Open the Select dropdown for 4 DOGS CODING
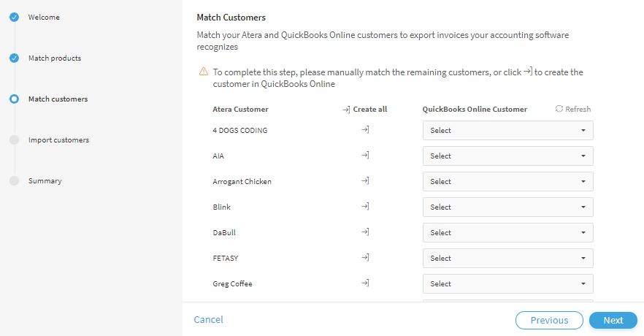Screen dimensions: 644x336 (507, 130)
